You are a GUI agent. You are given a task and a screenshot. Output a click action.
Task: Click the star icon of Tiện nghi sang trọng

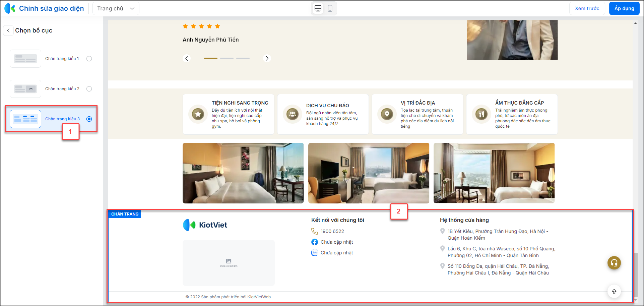[198, 114]
